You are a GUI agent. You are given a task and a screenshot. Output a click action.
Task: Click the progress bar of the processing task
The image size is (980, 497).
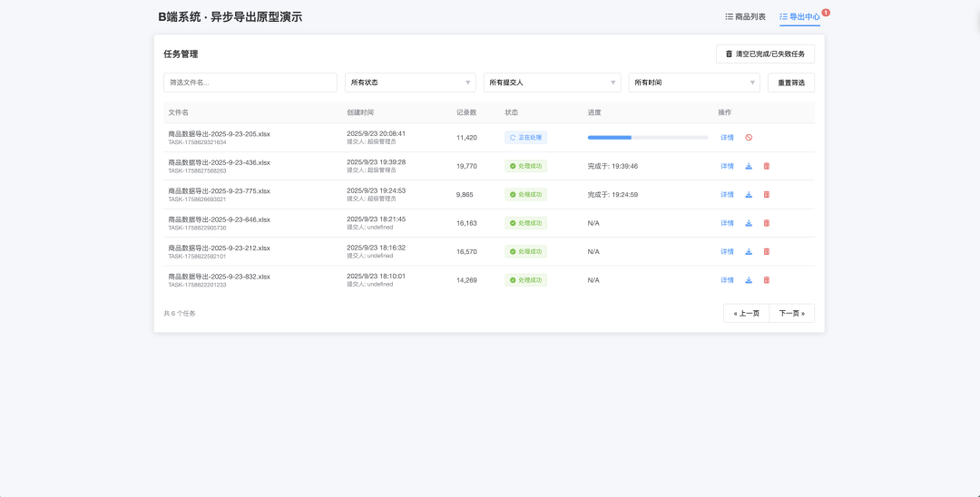[648, 138]
